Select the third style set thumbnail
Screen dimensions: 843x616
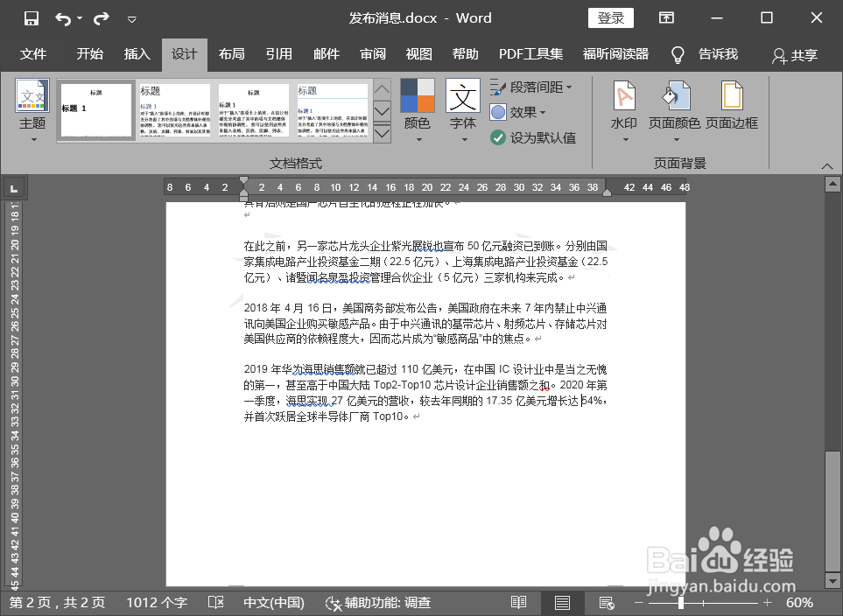253,110
